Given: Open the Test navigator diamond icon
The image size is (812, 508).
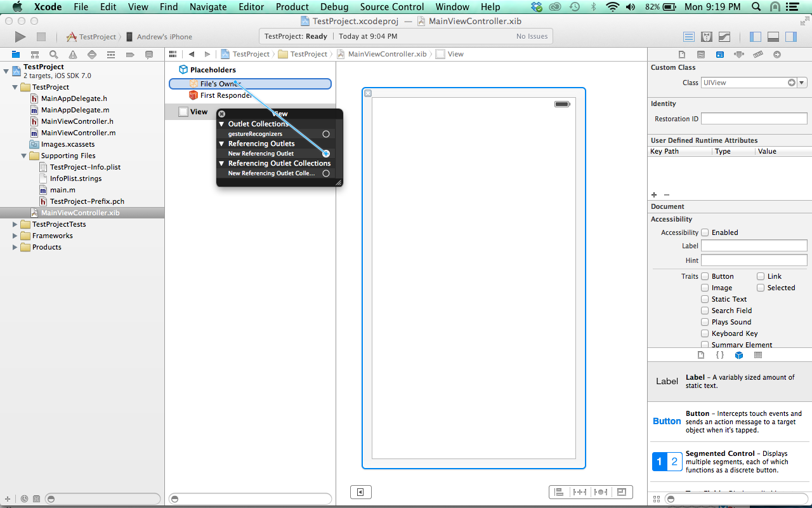Looking at the screenshot, I should [x=92, y=55].
